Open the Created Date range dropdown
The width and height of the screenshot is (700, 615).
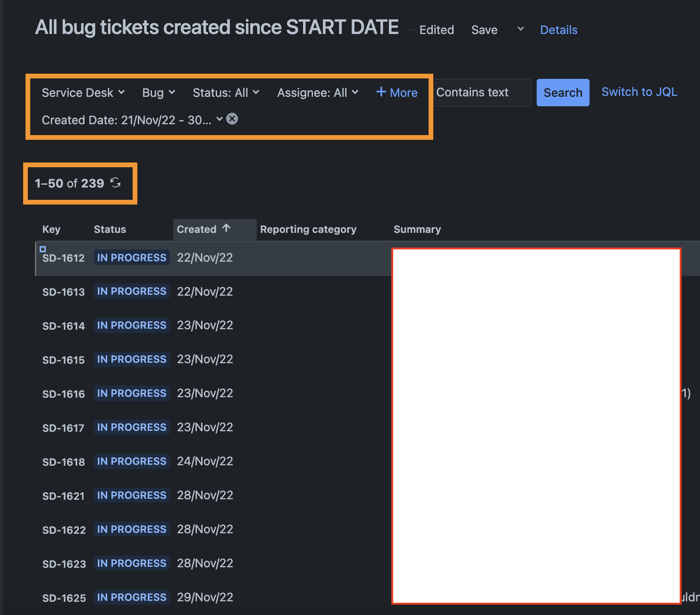tap(132, 120)
